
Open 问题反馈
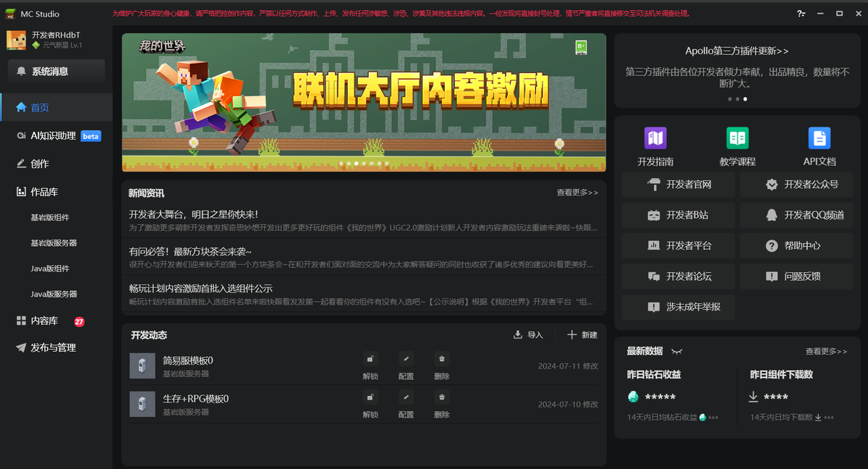pos(798,276)
